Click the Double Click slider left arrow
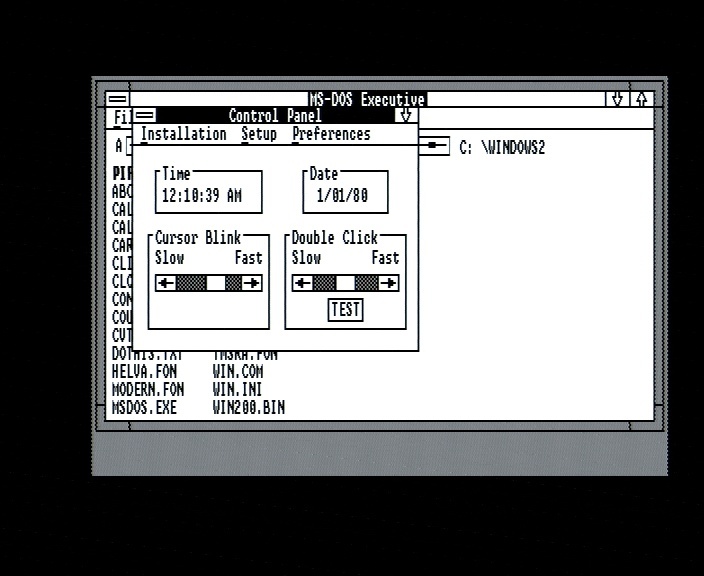The image size is (704, 576). [x=303, y=283]
